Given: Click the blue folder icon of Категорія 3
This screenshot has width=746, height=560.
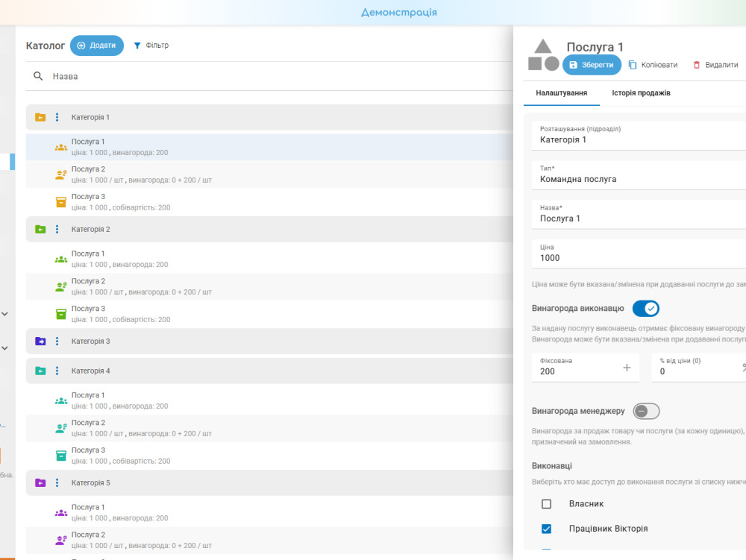Looking at the screenshot, I should pos(40,342).
